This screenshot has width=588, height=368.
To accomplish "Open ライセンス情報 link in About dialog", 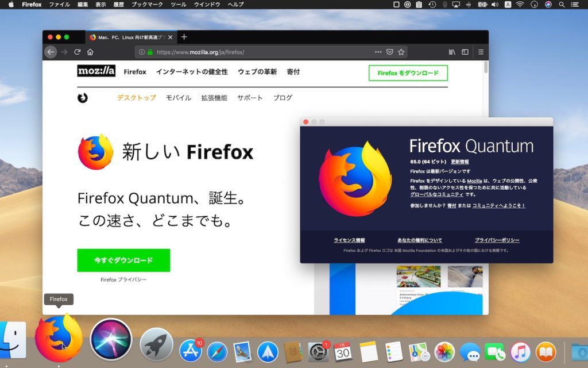I will [349, 240].
